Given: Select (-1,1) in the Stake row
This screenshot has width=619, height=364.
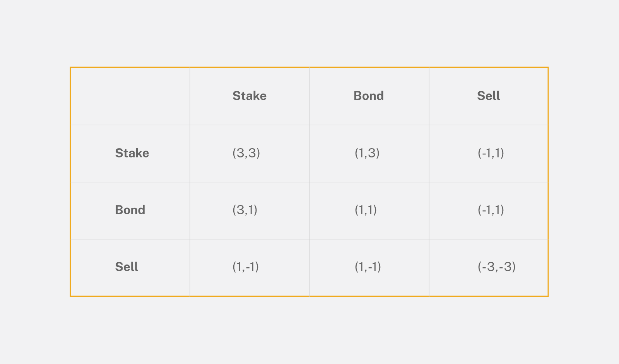Looking at the screenshot, I should pos(491,153).
